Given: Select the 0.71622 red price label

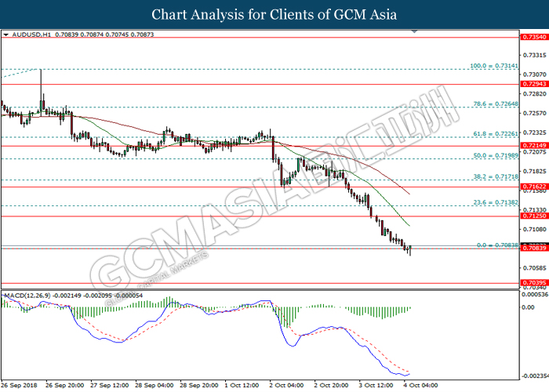Looking at the screenshot, I should (x=535, y=187).
